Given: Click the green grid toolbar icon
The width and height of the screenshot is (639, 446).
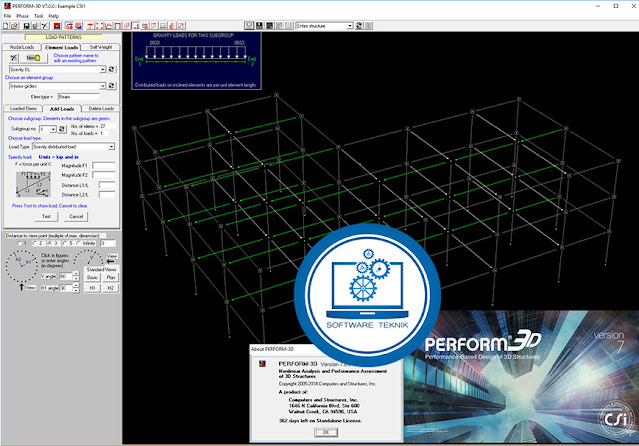Looking at the screenshot, I should click(x=269, y=26).
